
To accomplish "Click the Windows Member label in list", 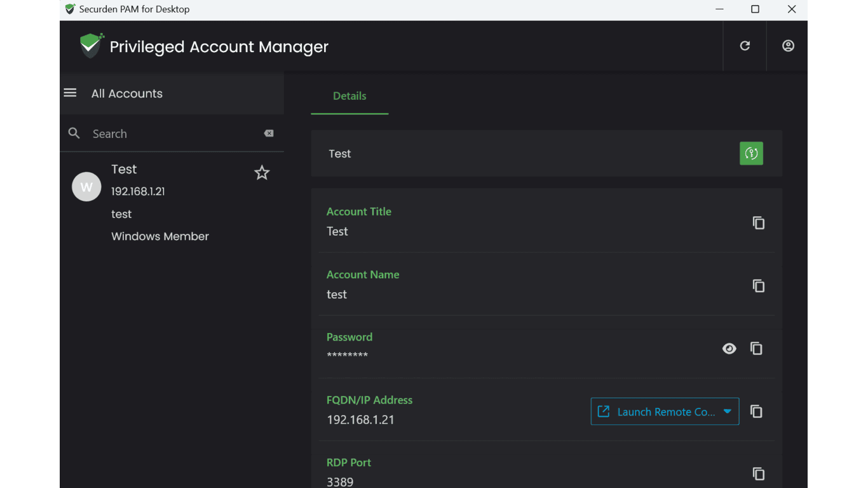I will (160, 236).
